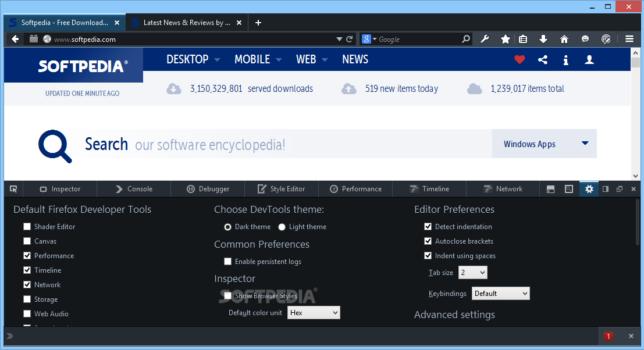The image size is (644, 350).
Task: Switch to the Debugger tab
Action: coord(208,189)
